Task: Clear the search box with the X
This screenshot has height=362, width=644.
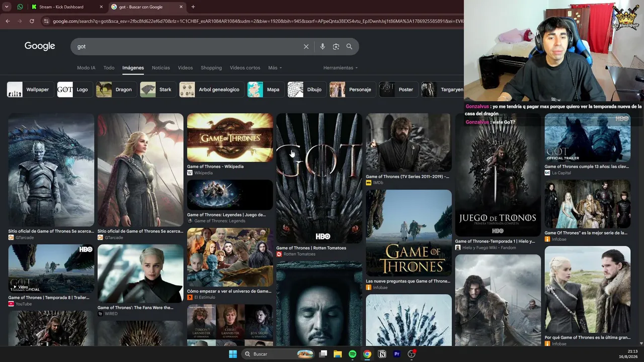Action: coord(306,47)
